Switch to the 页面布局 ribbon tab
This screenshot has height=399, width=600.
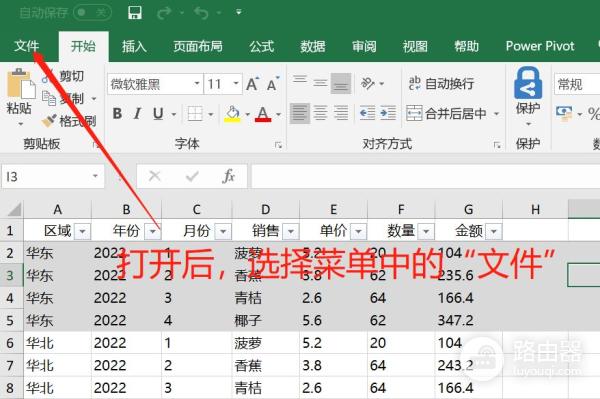coord(197,46)
